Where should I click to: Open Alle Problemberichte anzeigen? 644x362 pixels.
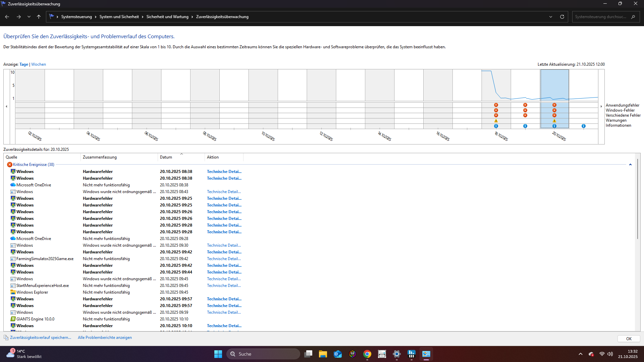click(105, 338)
